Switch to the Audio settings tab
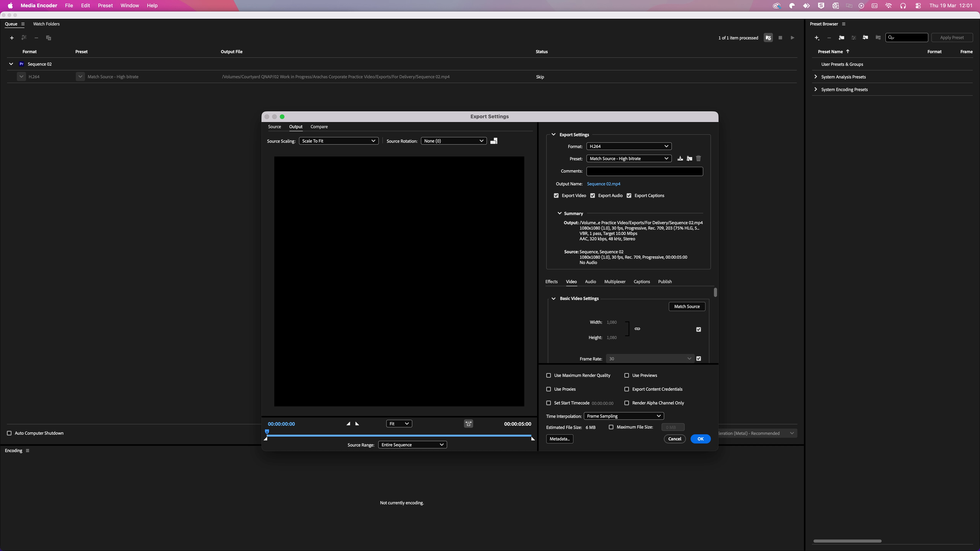This screenshot has height=551, width=980. point(590,282)
